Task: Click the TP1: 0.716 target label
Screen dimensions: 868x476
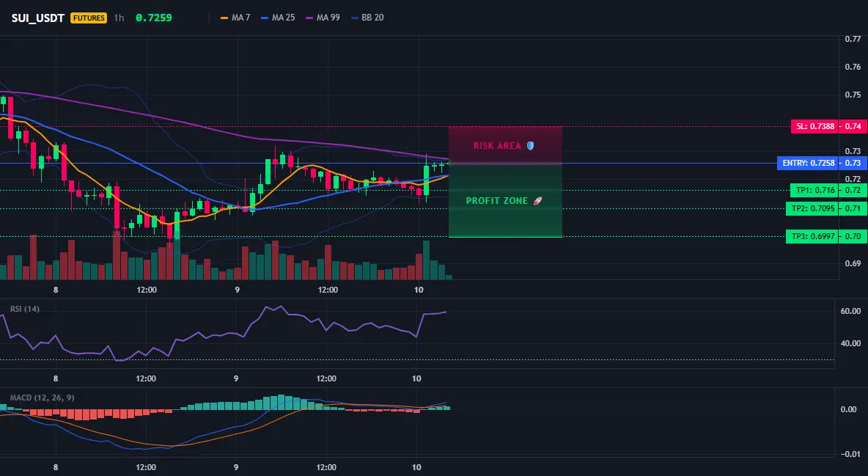Action: coord(815,190)
